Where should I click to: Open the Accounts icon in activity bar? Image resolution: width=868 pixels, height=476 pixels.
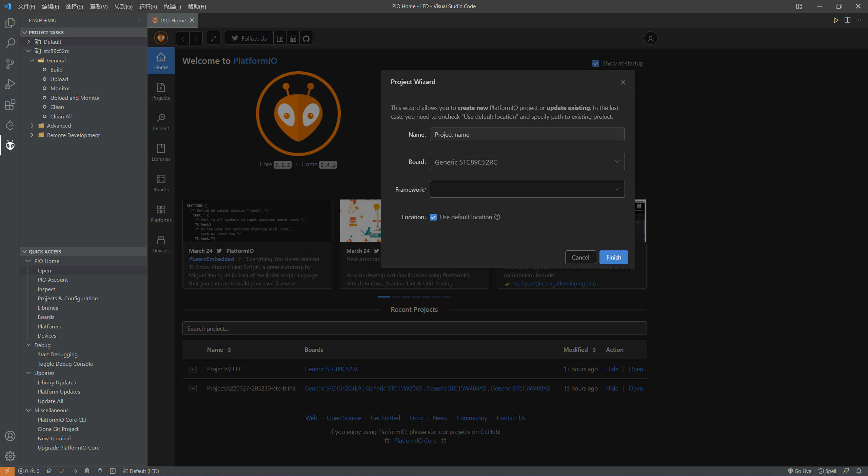click(10, 436)
